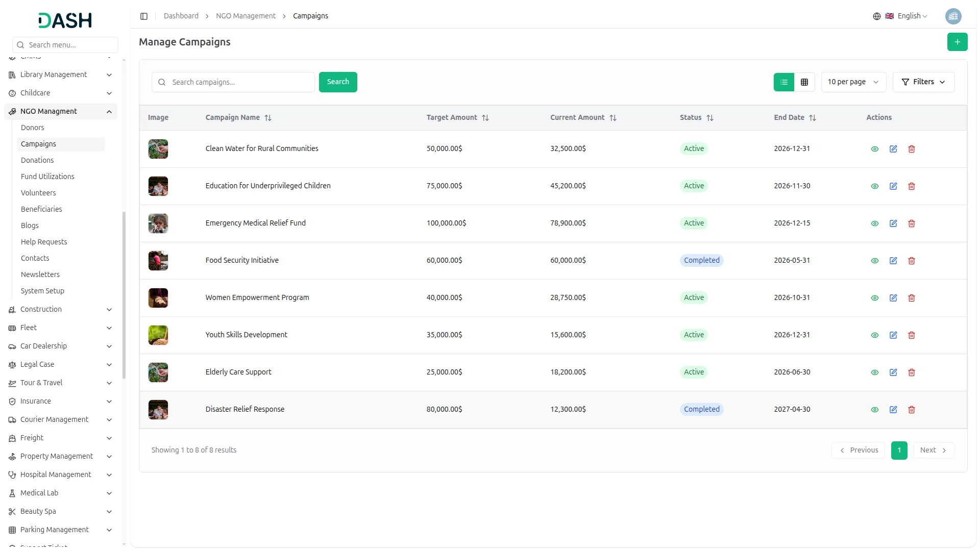Edit the Emergency Medical Relief Fund campaign
Screen dimensions: 980x551
893,223
